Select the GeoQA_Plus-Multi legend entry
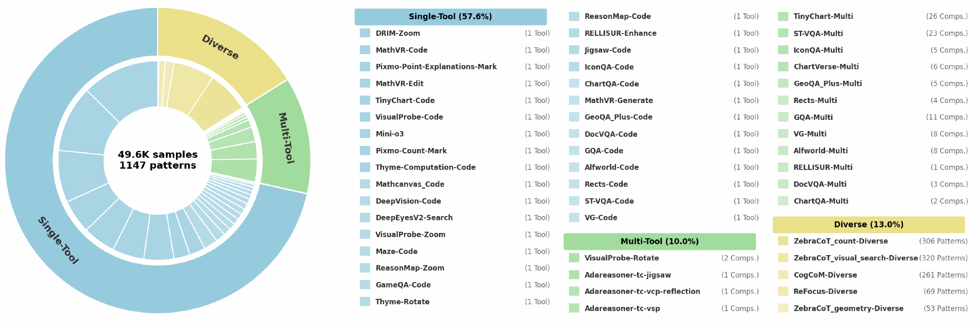Viewport: 980px width, 322px height. coord(873,84)
